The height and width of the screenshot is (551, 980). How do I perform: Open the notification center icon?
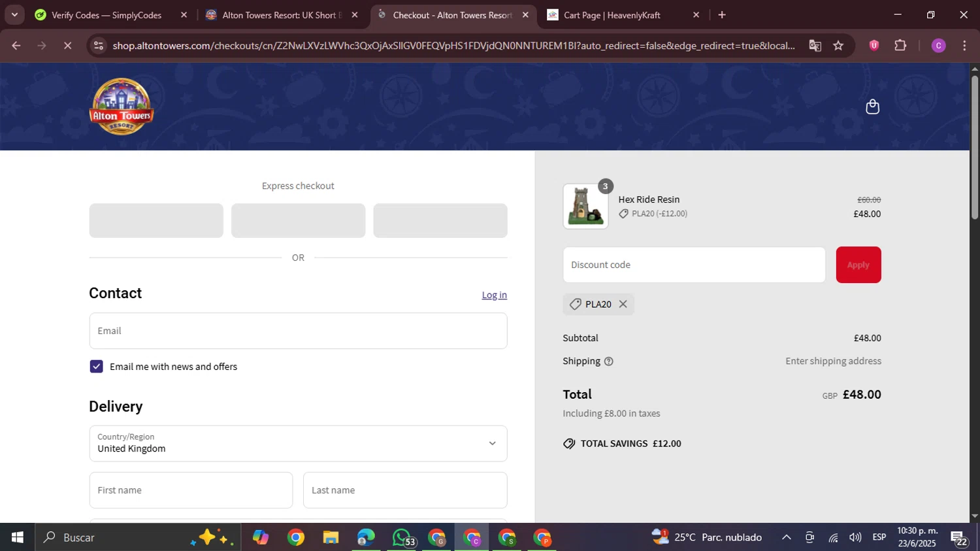pos(959,539)
